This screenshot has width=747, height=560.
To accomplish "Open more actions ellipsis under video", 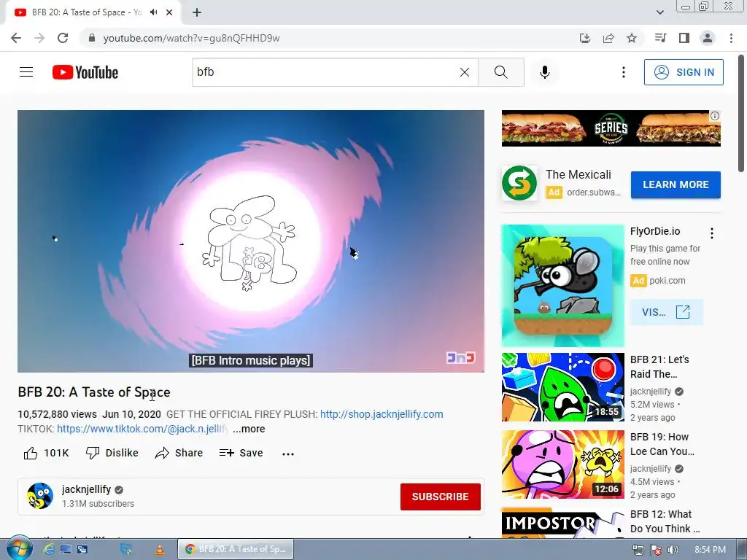I will [287, 454].
